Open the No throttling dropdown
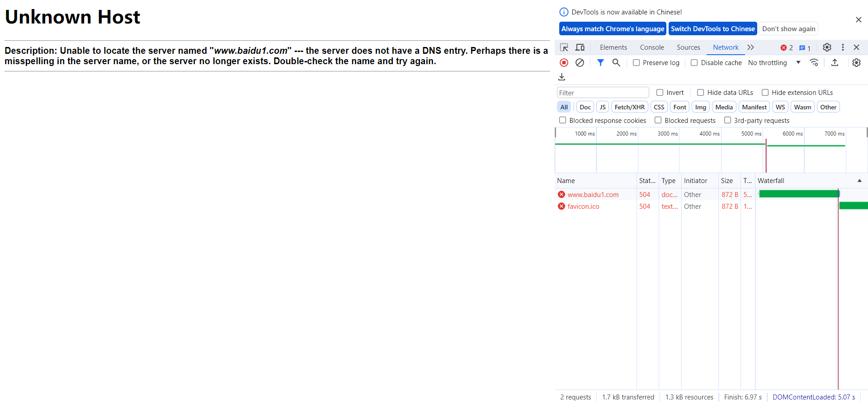This screenshot has height=404, width=868. pos(774,63)
